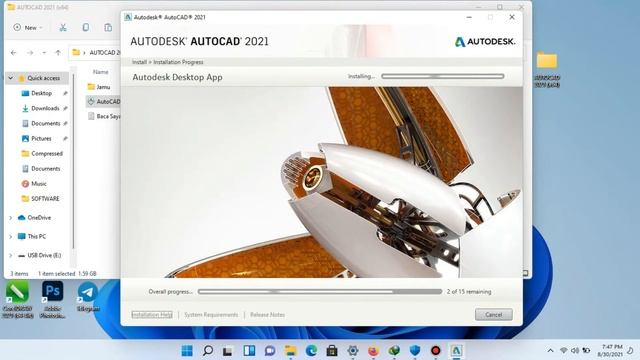Select the AutoCAD folder on desktop
This screenshot has height=360, width=640.
(x=547, y=70)
